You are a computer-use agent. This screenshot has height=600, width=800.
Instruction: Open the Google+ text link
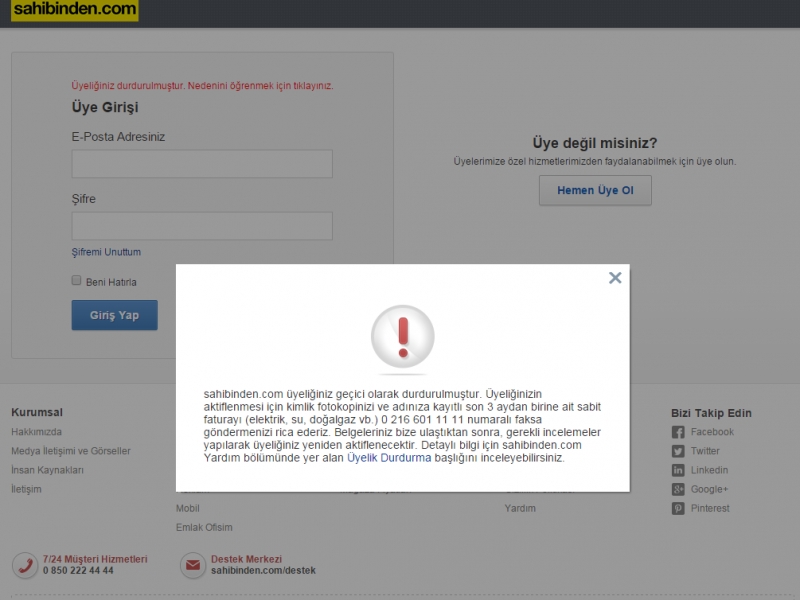pos(709,489)
